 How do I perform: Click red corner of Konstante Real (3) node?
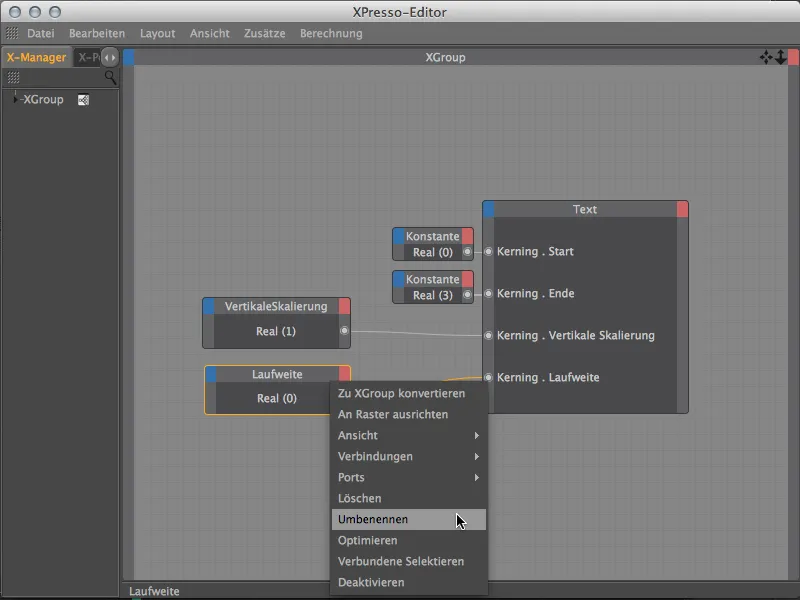point(467,279)
